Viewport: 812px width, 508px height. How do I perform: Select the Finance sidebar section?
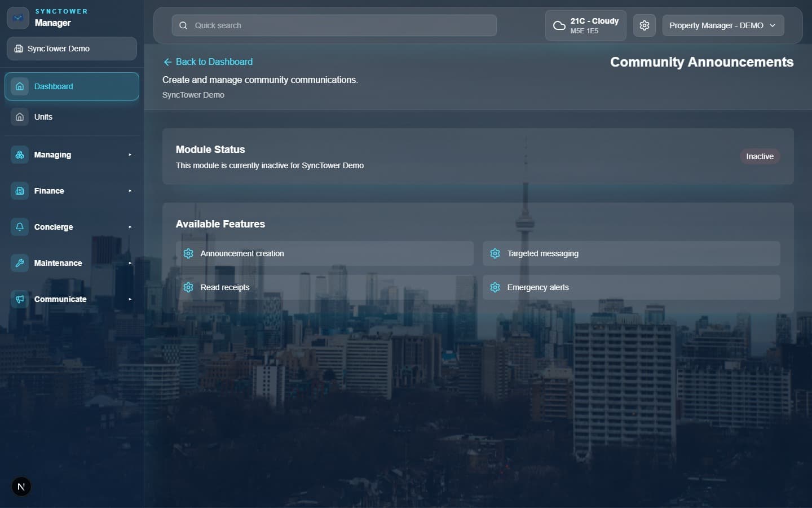pos(72,191)
